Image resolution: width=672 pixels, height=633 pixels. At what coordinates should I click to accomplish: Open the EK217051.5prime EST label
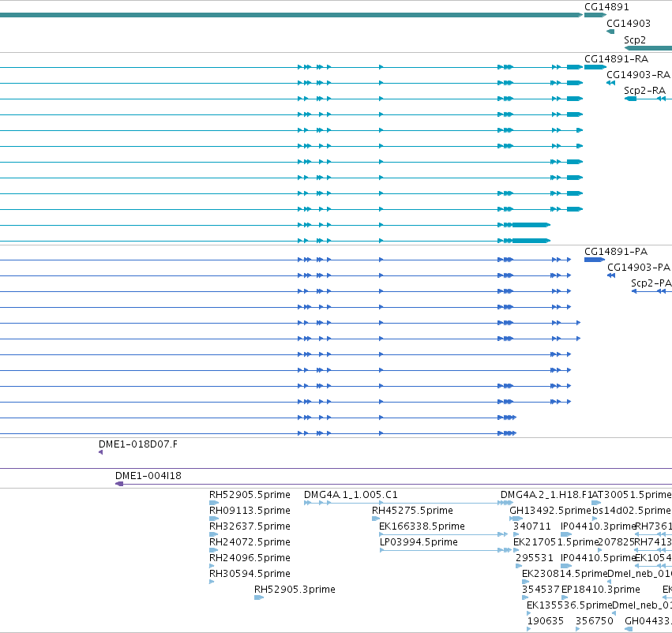click(555, 542)
